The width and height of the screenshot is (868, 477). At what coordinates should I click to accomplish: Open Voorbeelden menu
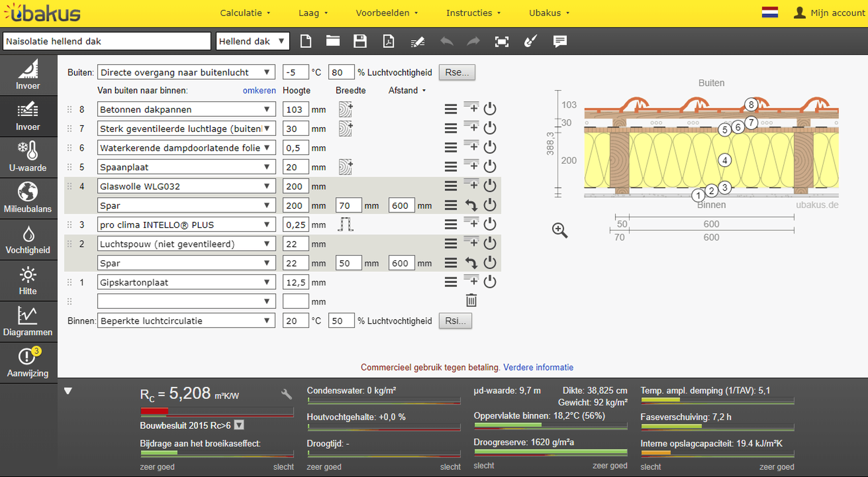pyautogui.click(x=387, y=13)
